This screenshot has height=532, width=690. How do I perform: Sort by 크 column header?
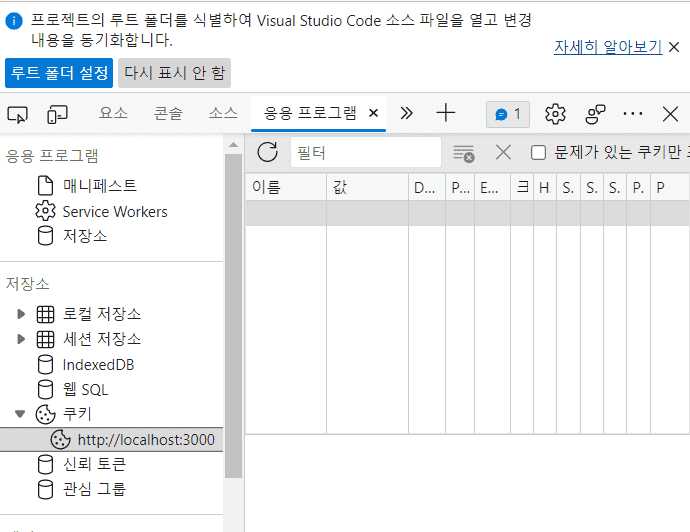coord(522,187)
